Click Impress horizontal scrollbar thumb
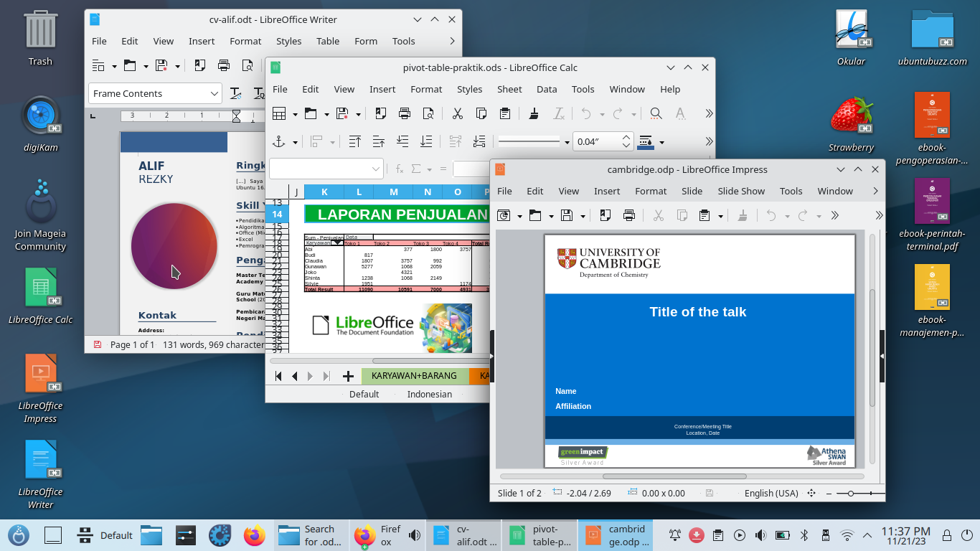 675,476
